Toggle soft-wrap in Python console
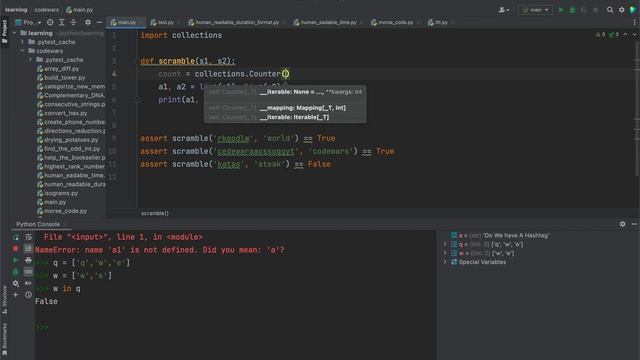 pyautogui.click(x=28, y=237)
